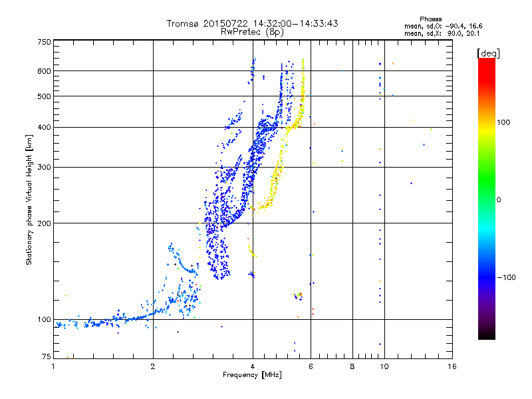Image resolution: width=532 pixels, height=399 pixels.
Task: Click the 'Stationary phase Virtual Height [km]' axis label
Action: pyautogui.click(x=29, y=200)
